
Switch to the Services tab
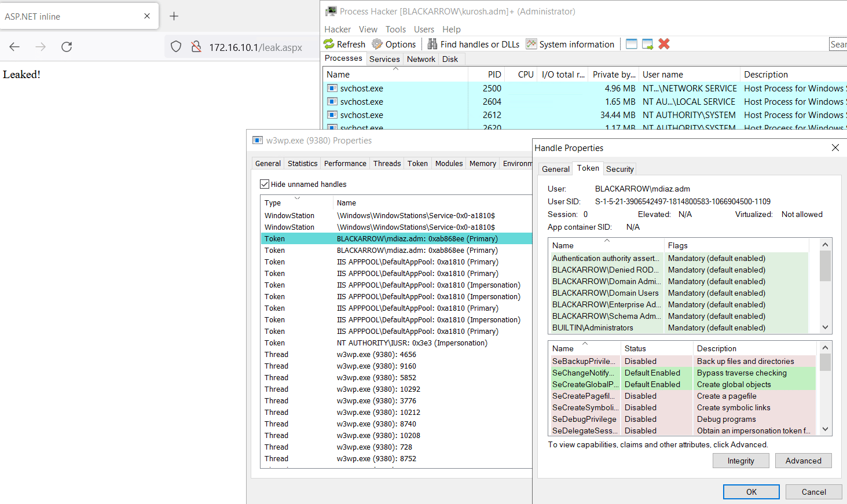pyautogui.click(x=384, y=59)
